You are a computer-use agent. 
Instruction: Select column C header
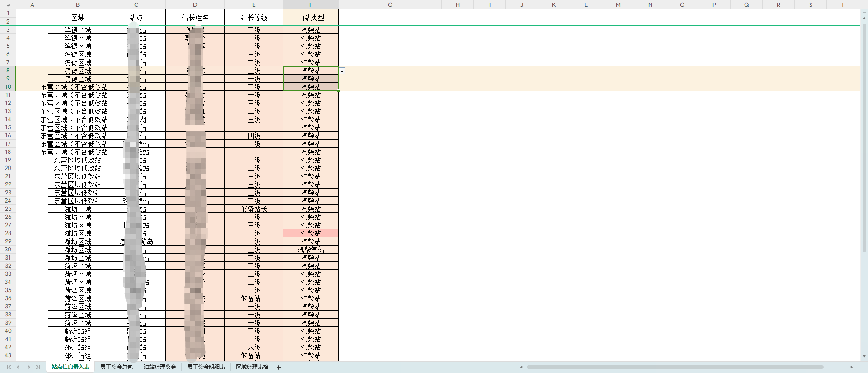136,5
